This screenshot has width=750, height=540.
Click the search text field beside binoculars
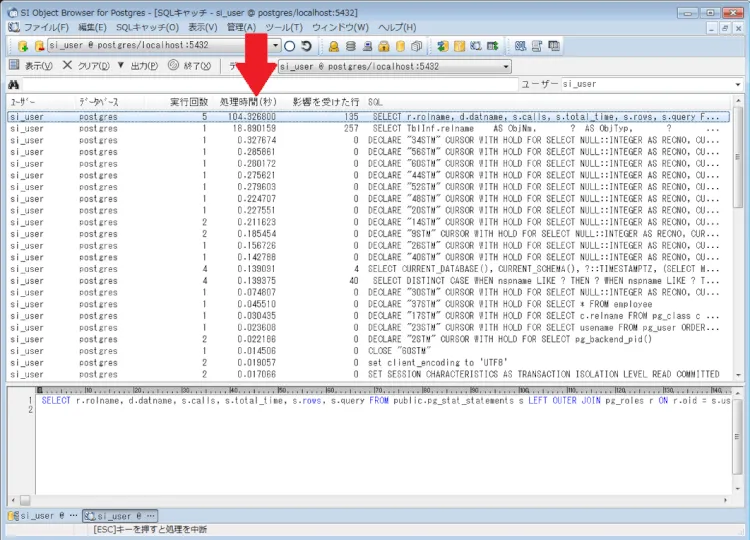click(270, 85)
